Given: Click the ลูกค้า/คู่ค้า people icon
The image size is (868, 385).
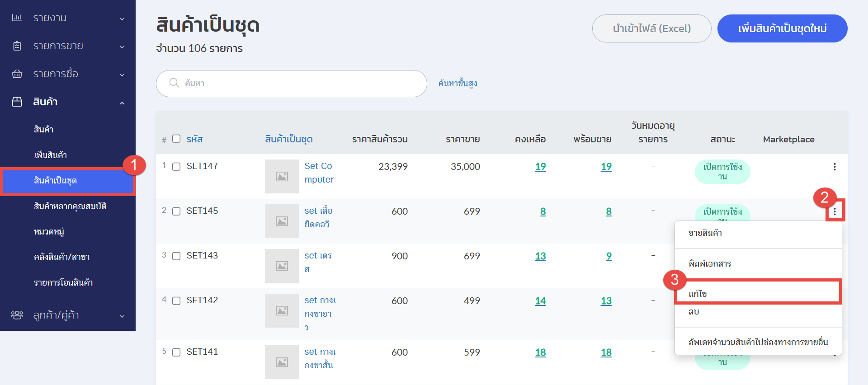Looking at the screenshot, I should point(17,315).
